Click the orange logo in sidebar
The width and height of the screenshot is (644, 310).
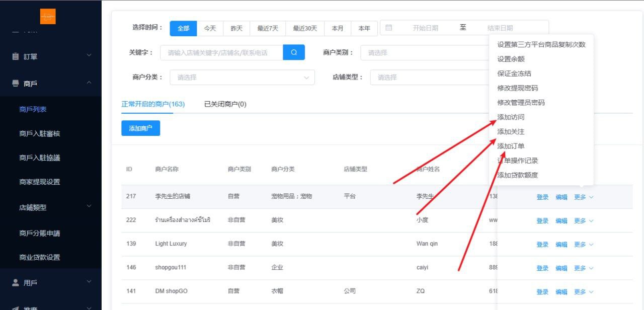(48, 17)
